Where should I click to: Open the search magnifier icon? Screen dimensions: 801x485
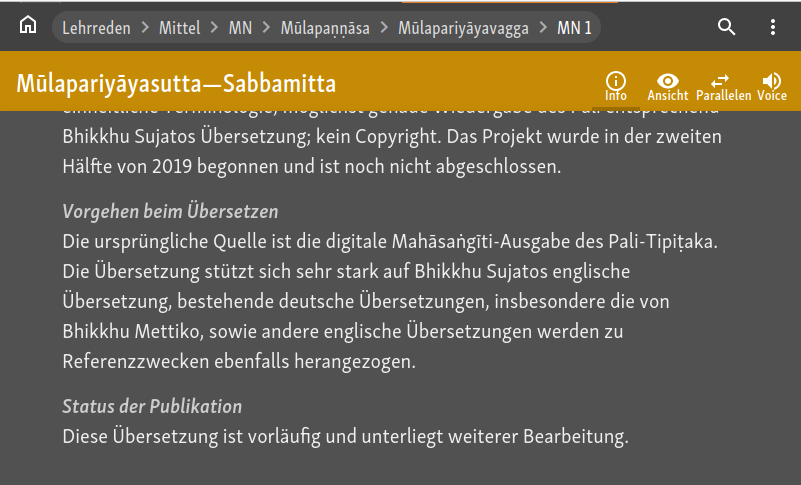click(726, 27)
